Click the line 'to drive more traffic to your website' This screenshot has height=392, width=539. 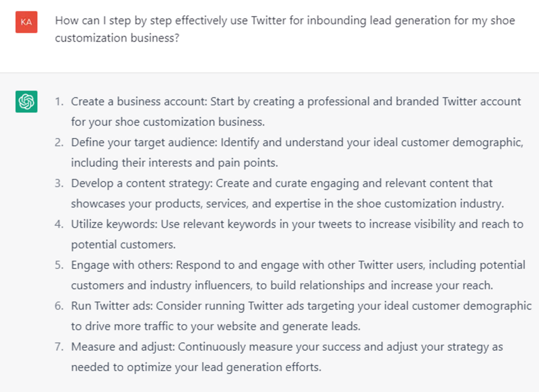216,326
